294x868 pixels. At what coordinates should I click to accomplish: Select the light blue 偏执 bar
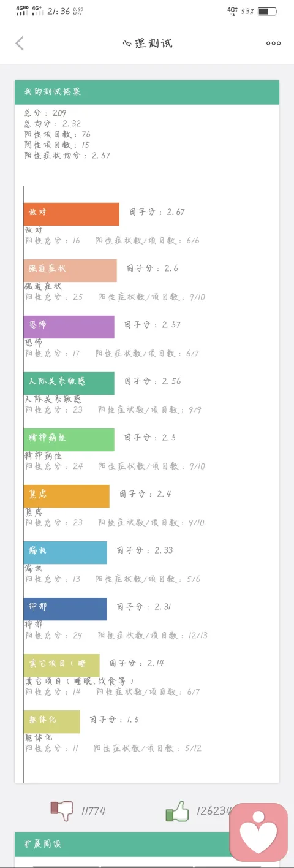65,552
